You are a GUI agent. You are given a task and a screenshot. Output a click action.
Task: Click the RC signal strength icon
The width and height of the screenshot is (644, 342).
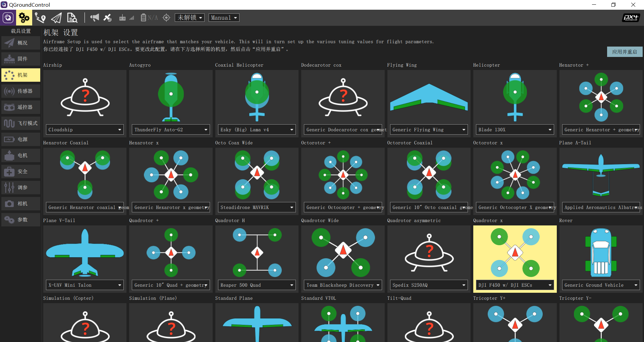[126, 18]
